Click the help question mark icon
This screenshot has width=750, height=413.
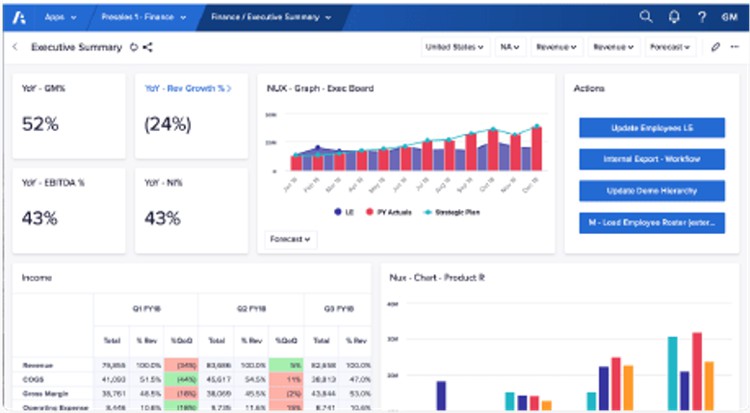point(701,17)
